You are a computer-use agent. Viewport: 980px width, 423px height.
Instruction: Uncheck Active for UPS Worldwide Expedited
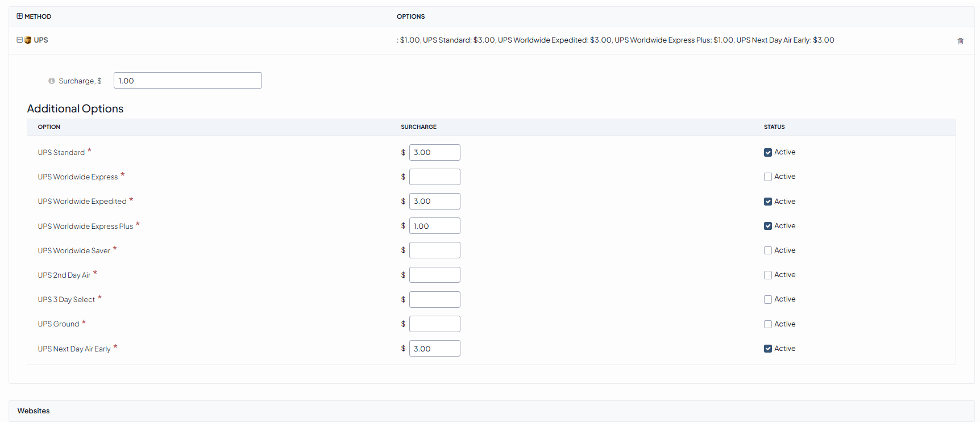pos(768,202)
